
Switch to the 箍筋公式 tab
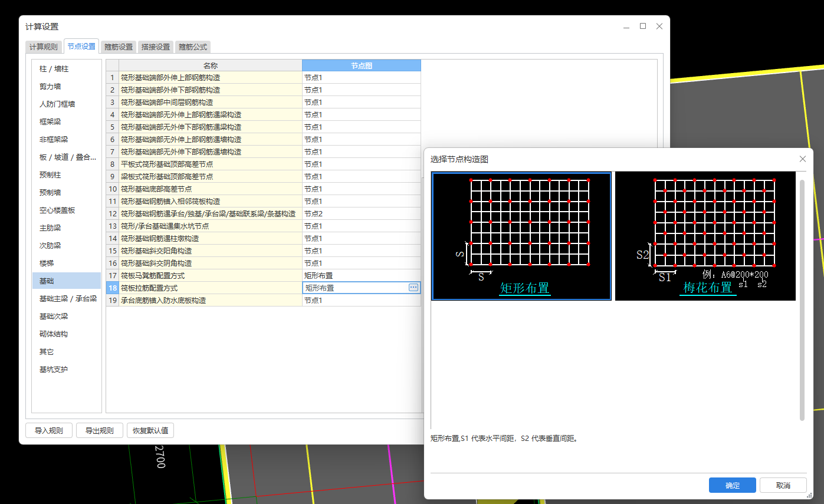pyautogui.click(x=193, y=47)
